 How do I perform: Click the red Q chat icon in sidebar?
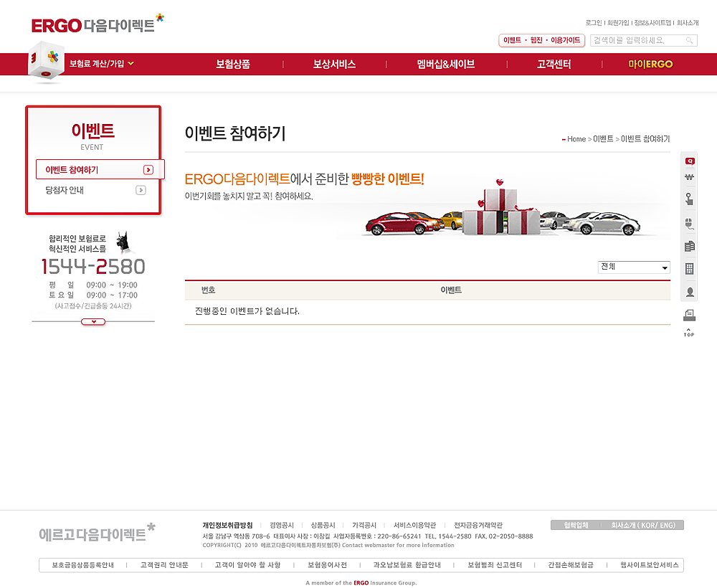tap(690, 161)
